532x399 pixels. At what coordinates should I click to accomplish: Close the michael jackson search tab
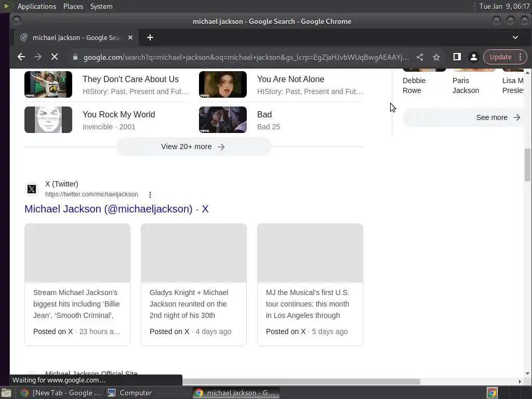[x=130, y=37]
